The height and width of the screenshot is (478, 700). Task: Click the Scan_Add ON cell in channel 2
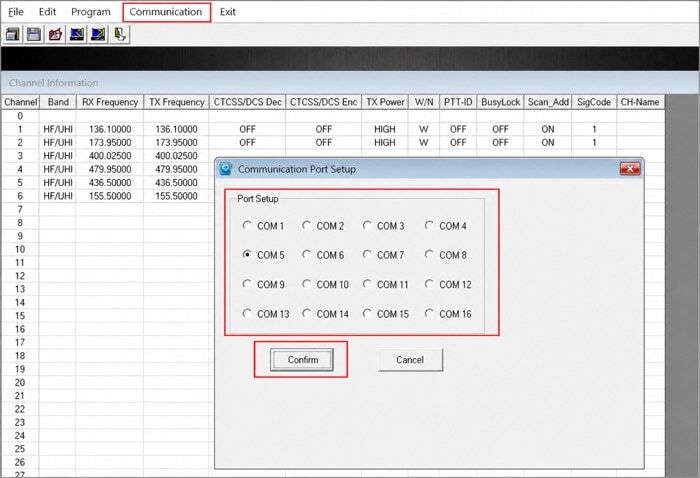(548, 142)
